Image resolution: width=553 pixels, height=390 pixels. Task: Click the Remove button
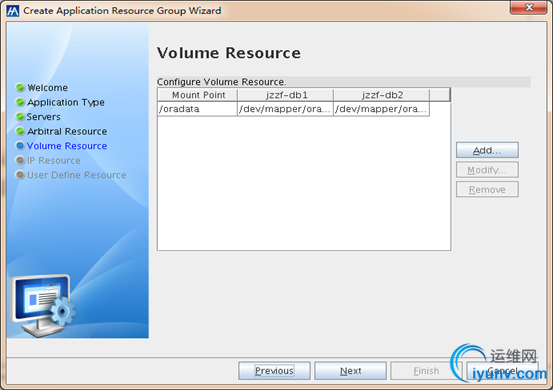point(487,189)
